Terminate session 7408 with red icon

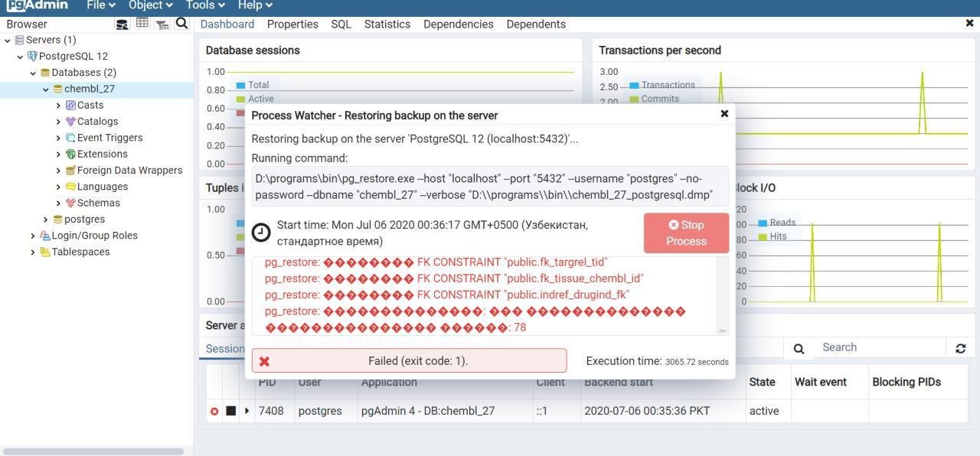pos(214,412)
